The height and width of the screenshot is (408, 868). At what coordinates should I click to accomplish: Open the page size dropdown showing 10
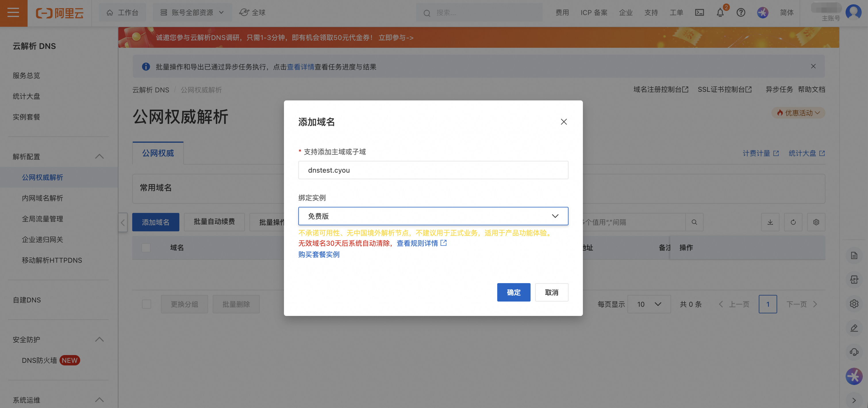click(x=649, y=304)
